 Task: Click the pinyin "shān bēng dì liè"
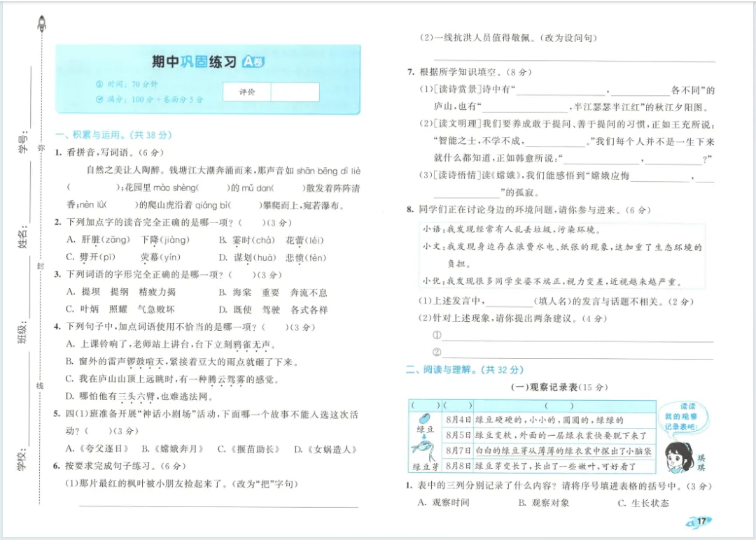pyautogui.click(x=328, y=171)
